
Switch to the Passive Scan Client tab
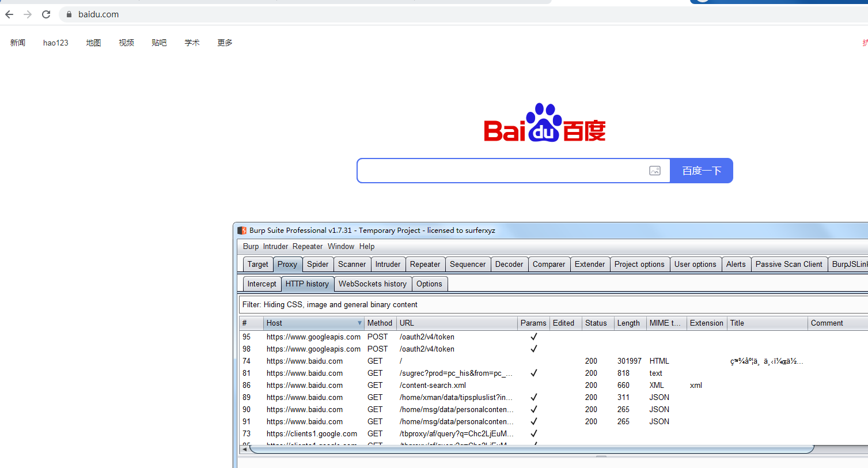pos(789,264)
